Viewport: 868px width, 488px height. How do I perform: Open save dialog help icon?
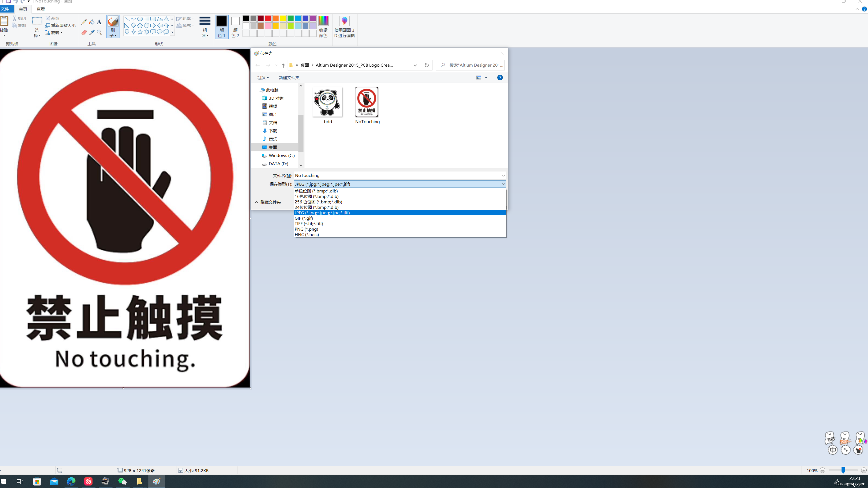pos(500,78)
